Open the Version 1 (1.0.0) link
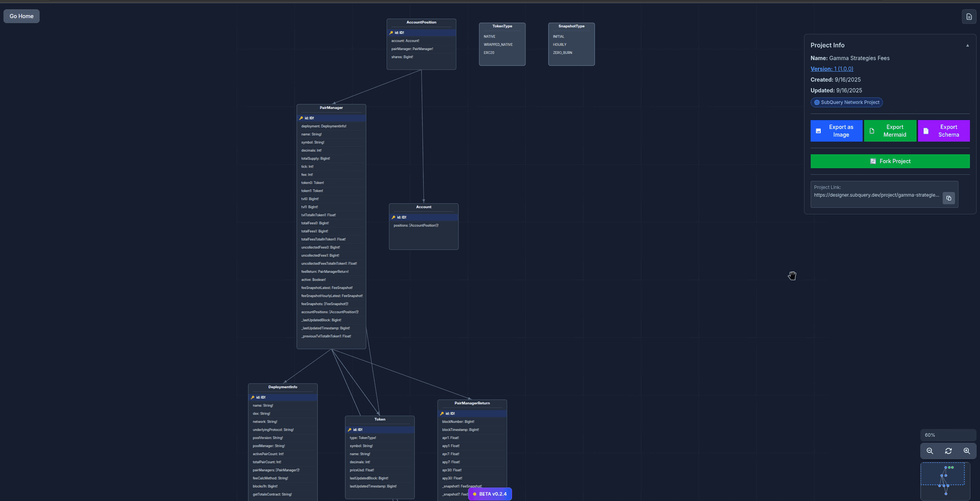The width and height of the screenshot is (980, 501). (832, 69)
